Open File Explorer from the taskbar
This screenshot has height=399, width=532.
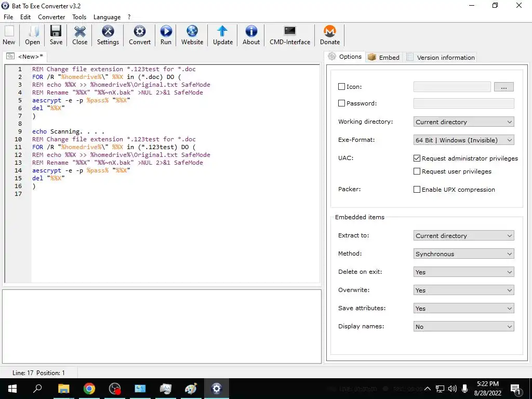(63, 389)
